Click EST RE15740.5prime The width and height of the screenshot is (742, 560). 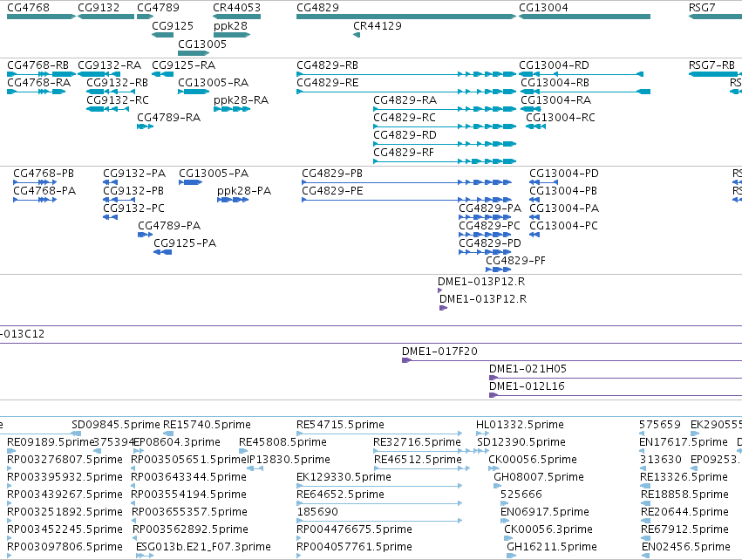point(207,425)
